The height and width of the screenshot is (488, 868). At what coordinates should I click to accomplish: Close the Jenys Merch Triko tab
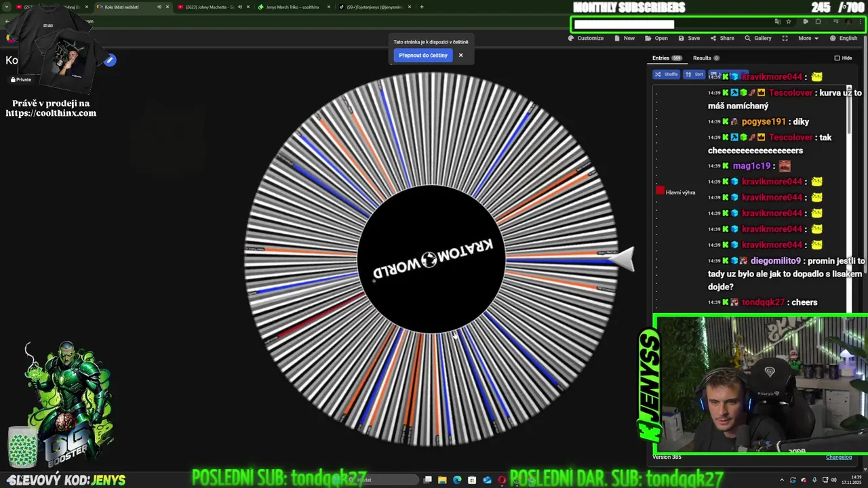329,7
